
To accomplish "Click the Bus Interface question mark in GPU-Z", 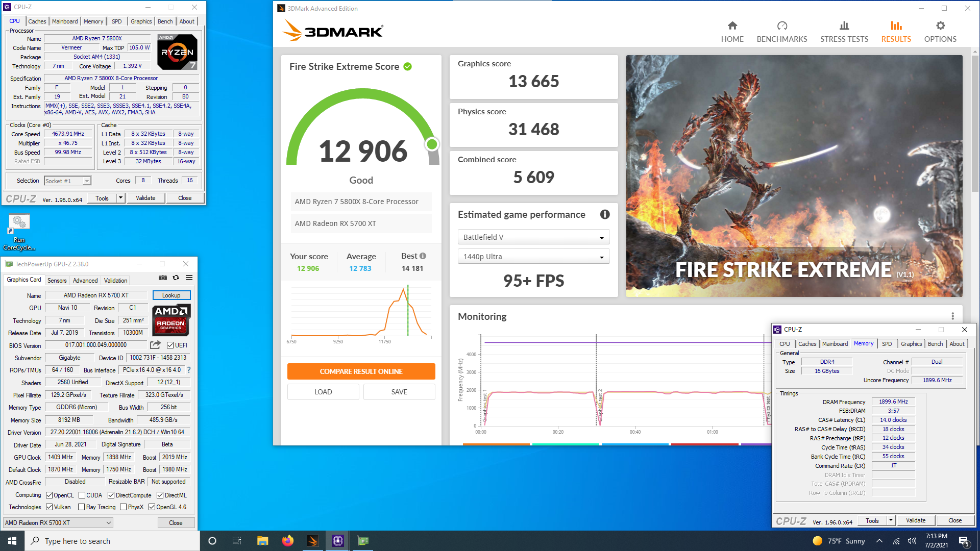I will 189,370.
